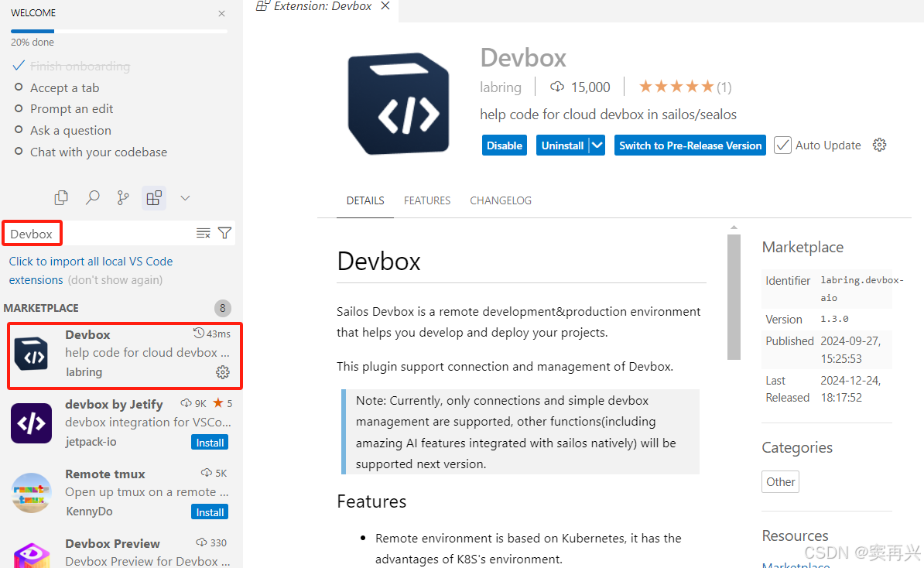Open the Search magnifier icon
Viewport: 924px width, 568px height.
point(93,198)
